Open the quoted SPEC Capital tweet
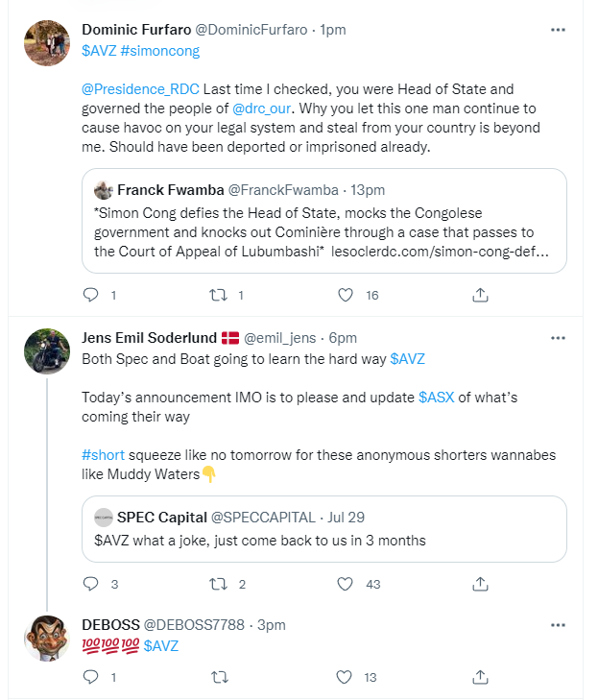The height and width of the screenshot is (700, 598). pos(324,529)
